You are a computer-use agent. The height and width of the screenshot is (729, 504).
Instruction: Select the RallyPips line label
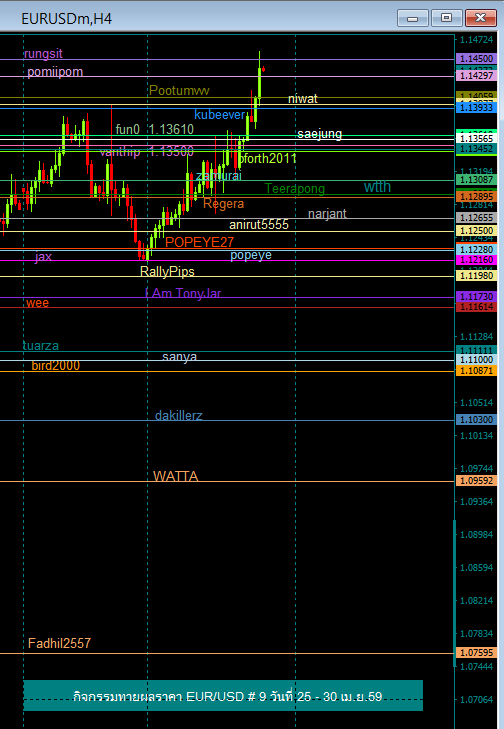167,272
